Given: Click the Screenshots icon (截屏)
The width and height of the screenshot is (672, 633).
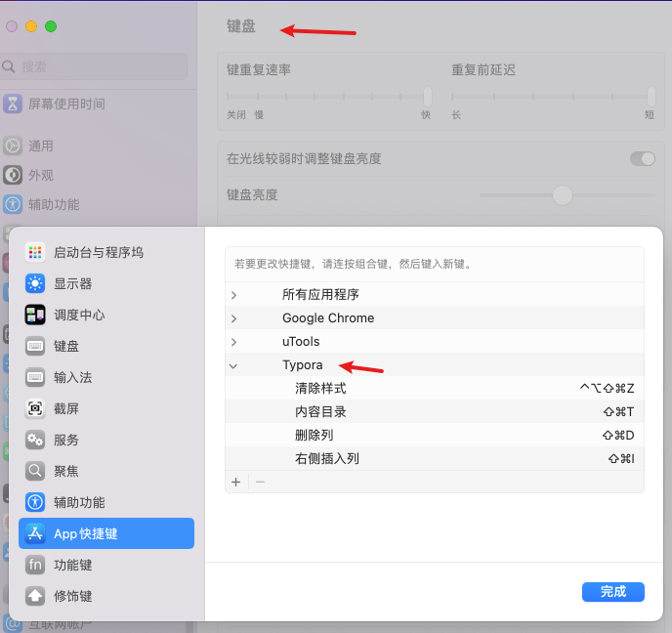Looking at the screenshot, I should click(35, 408).
